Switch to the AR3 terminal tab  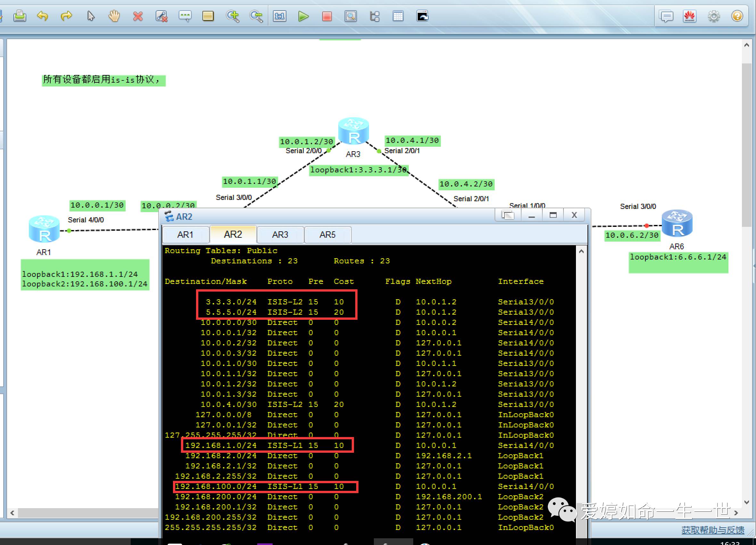(280, 235)
